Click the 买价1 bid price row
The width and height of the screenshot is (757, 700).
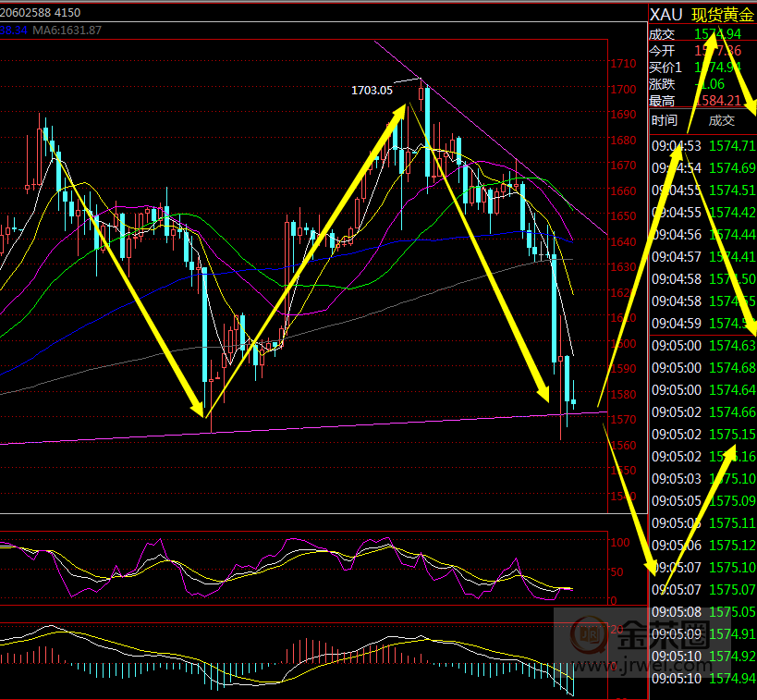coord(702,67)
